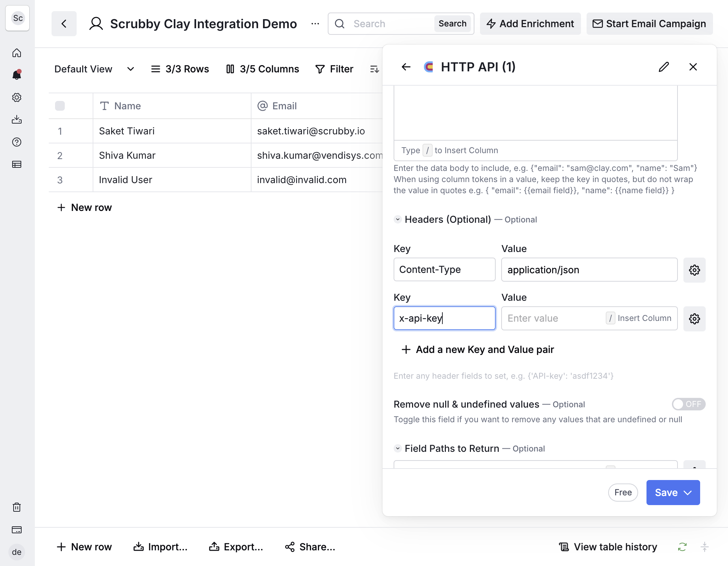The height and width of the screenshot is (566, 728).
Task: Open the Default View dropdown
Action: click(94, 69)
